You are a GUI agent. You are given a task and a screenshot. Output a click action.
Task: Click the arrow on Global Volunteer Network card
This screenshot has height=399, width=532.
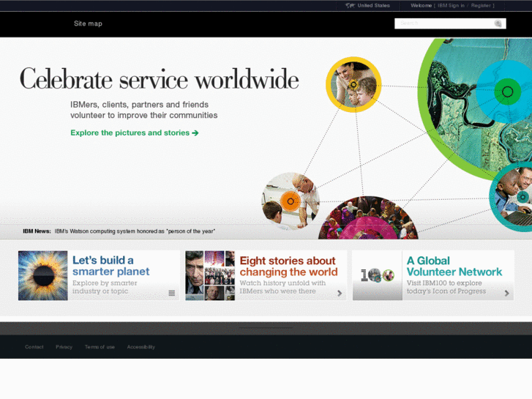pos(506,293)
